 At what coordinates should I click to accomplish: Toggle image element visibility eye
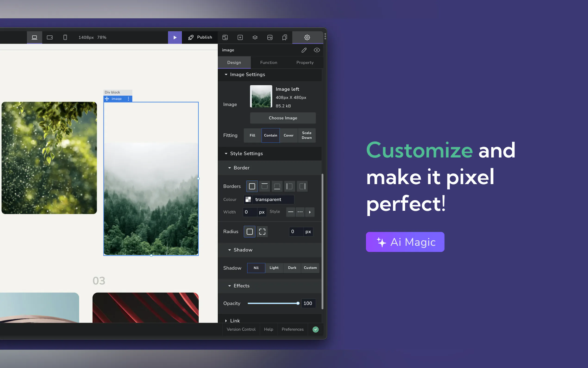(316, 50)
